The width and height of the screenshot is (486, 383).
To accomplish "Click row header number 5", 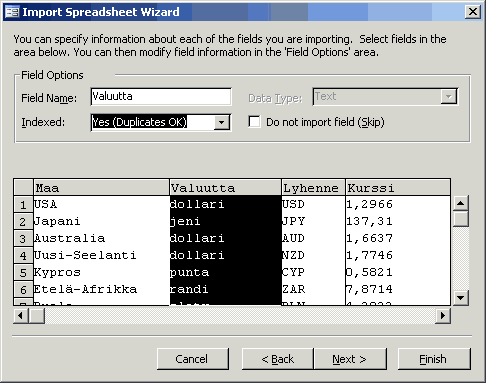I will (23, 272).
